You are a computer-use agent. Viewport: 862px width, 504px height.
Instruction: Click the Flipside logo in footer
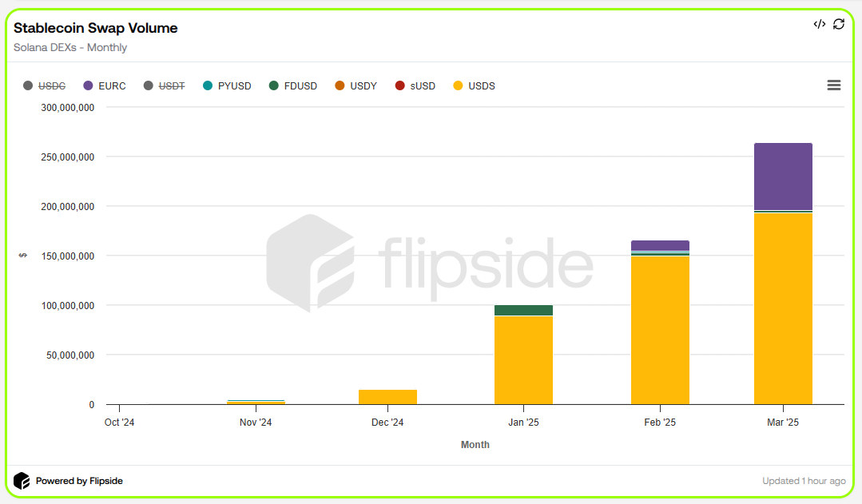pos(22,481)
